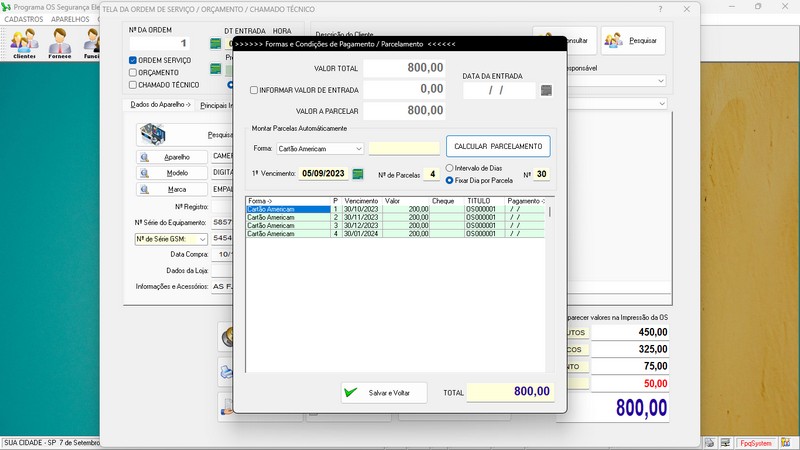Click Calcular Parcelamento button
The height and width of the screenshot is (450, 800).
click(x=498, y=146)
